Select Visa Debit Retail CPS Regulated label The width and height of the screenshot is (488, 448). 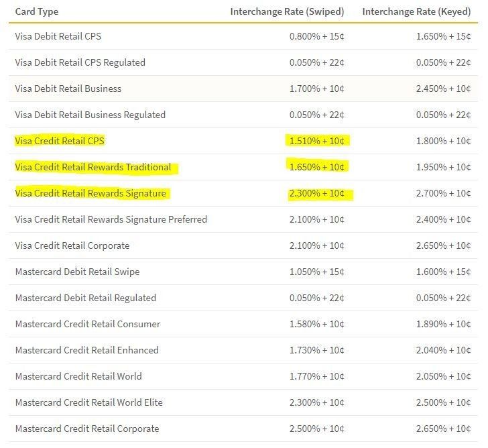pos(80,62)
